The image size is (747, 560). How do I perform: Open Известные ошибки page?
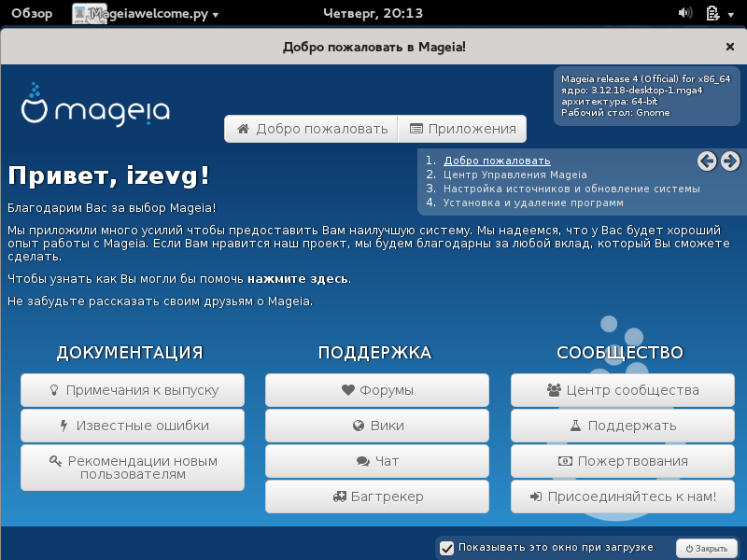(x=133, y=426)
